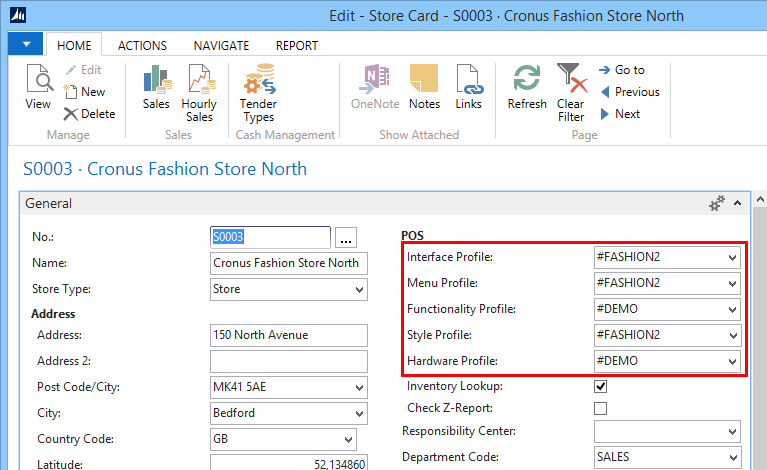This screenshot has width=767, height=470.
Task: Click the Delete button
Action: tap(89, 114)
